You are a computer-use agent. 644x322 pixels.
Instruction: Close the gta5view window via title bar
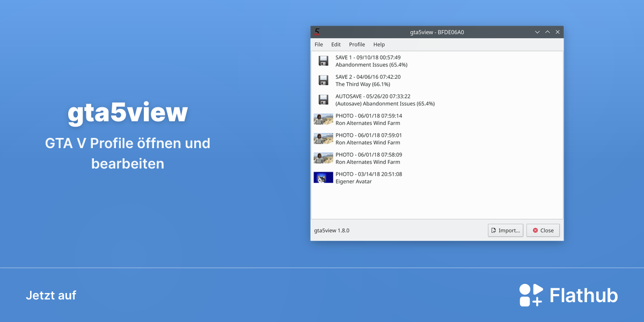pos(558,32)
